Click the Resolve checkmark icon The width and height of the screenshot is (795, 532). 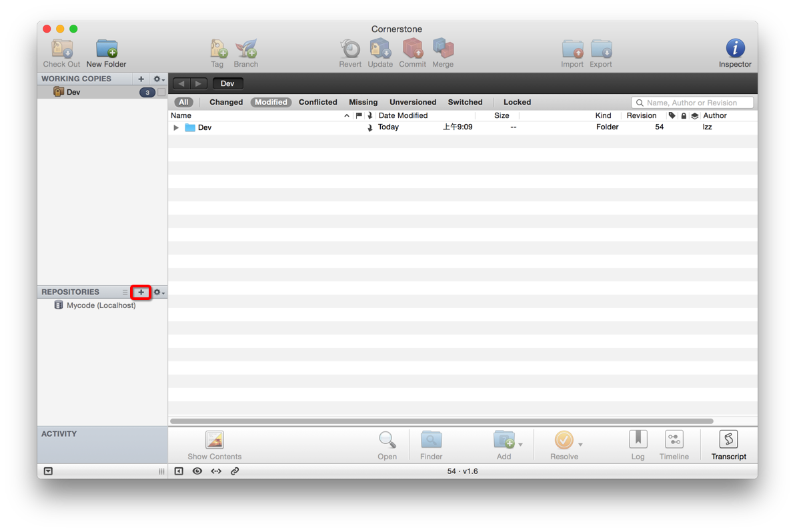click(564, 440)
